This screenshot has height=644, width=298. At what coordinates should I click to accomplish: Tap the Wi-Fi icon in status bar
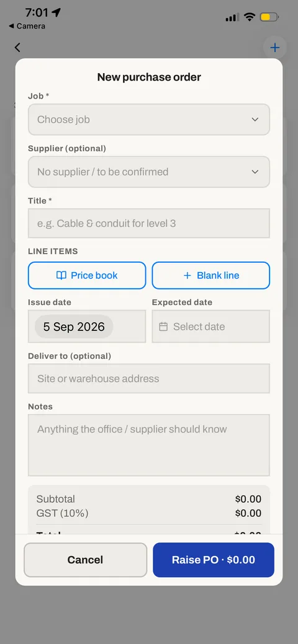pos(249,17)
